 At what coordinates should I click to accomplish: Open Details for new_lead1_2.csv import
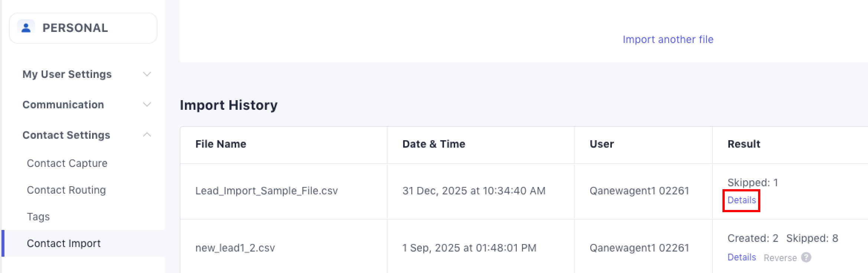click(741, 257)
